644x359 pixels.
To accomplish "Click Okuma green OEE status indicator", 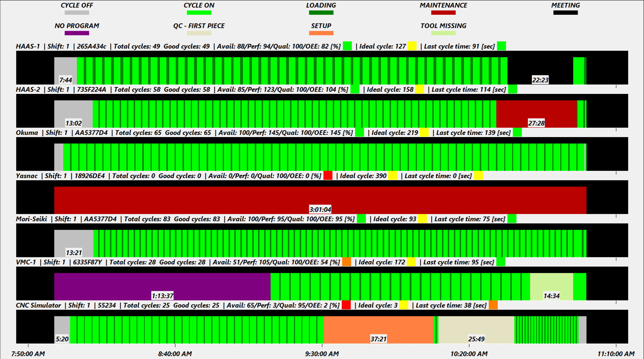I will click(360, 132).
